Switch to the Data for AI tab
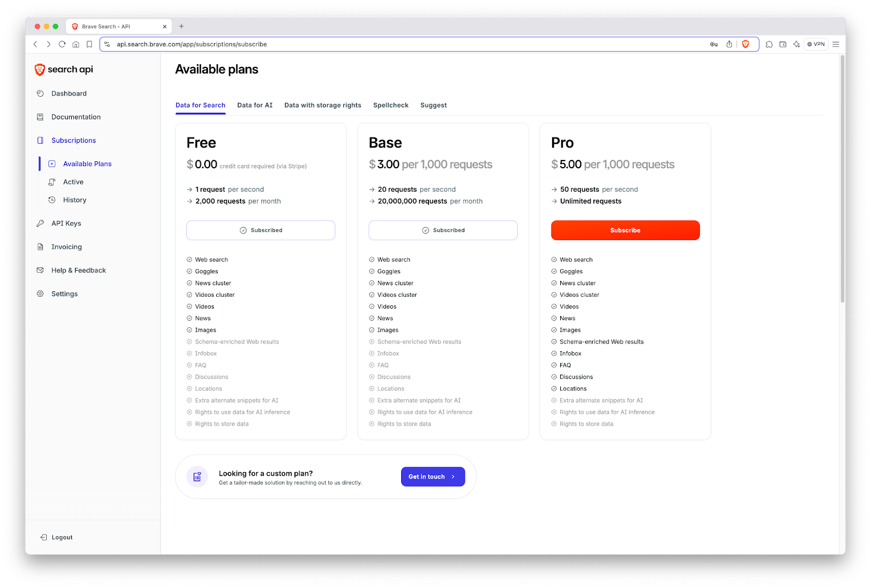The height and width of the screenshot is (588, 871). (x=255, y=105)
